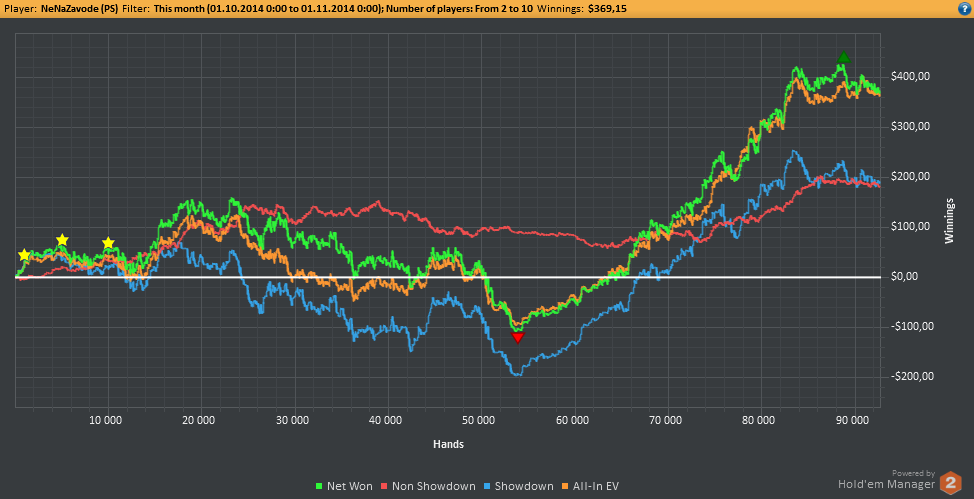
Task: Click the middle yellow star marker between the other stars
Action: [62, 240]
